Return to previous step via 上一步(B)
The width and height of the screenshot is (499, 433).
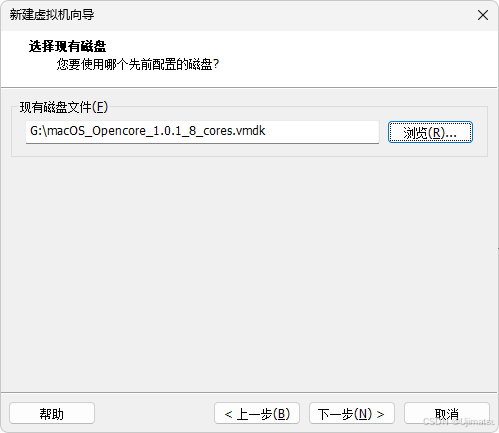(x=257, y=413)
